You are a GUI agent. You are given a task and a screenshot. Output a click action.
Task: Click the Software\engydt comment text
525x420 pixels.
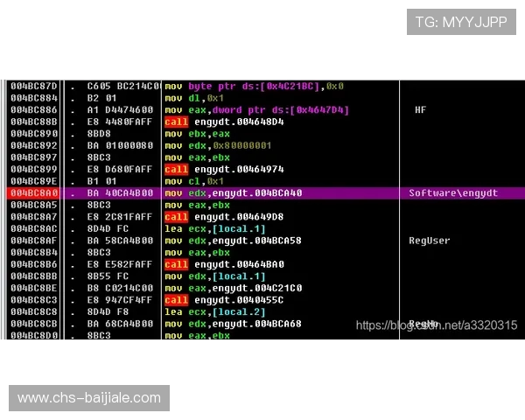tap(452, 192)
